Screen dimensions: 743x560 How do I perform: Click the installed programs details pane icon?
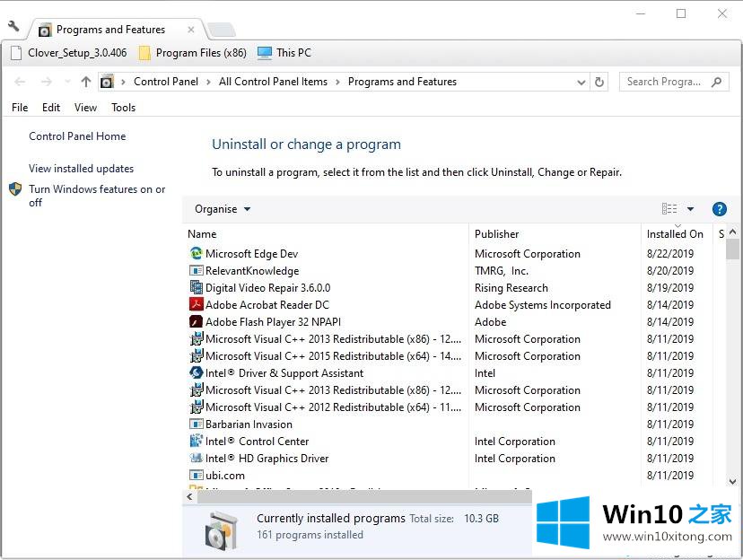click(221, 529)
